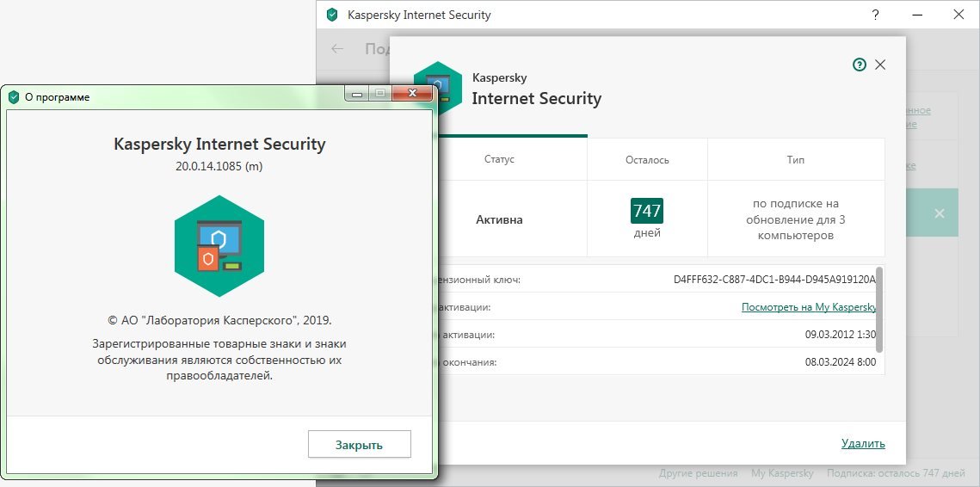Open the Посмотреть на My Kaspersky link
The width and height of the screenshot is (980, 487).
[808, 307]
